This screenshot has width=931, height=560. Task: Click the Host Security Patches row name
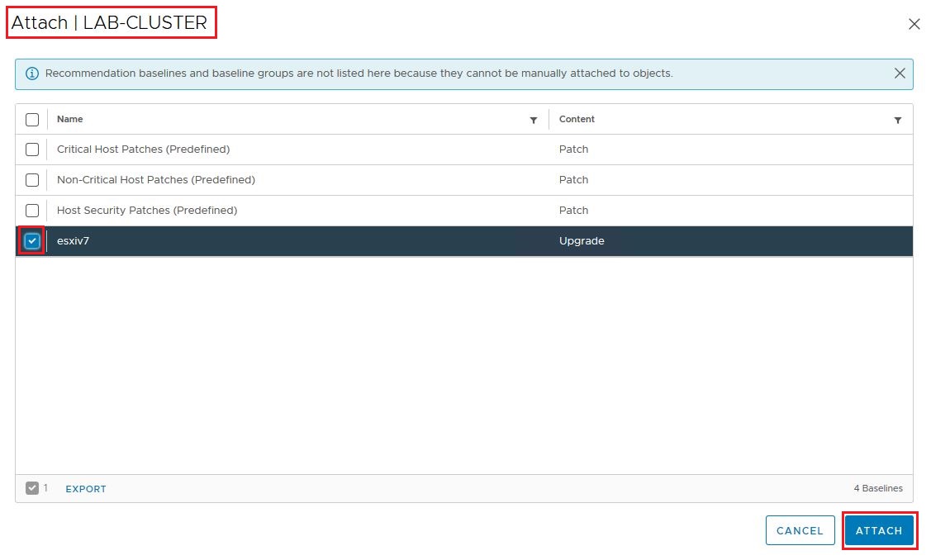(147, 211)
